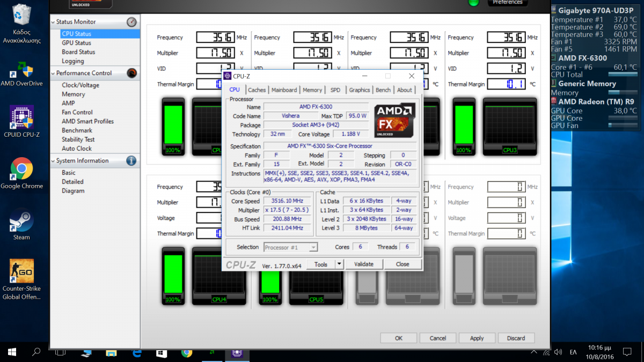This screenshot has width=644, height=362.
Task: Switch to the Caches tab in CPU-Z
Action: point(257,90)
